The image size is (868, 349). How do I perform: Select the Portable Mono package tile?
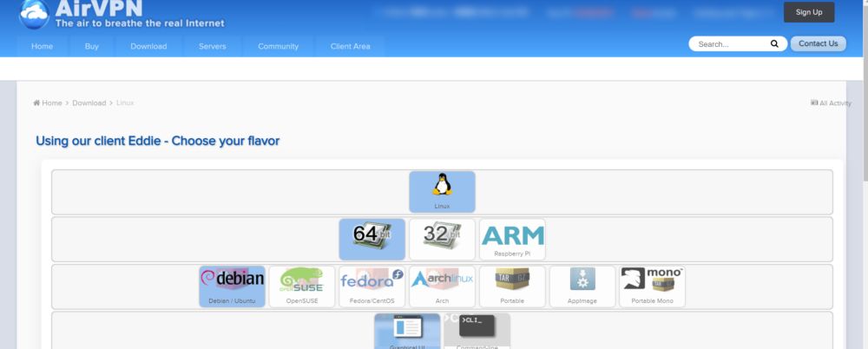pos(652,286)
